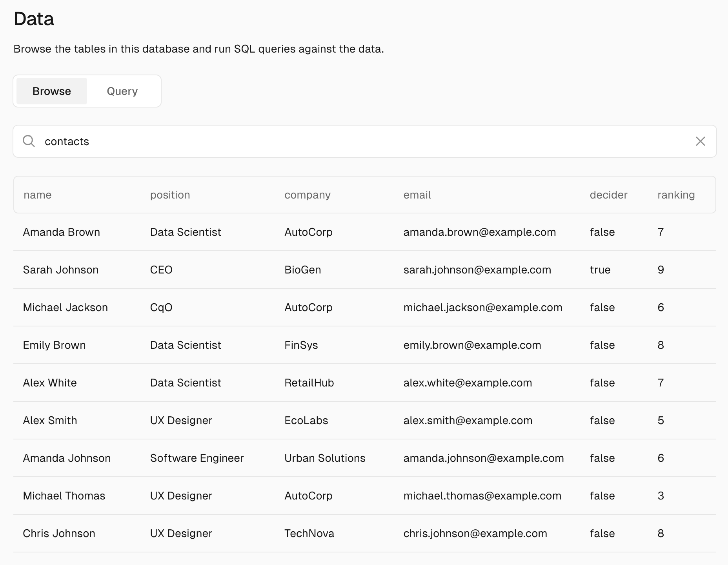Select the Browse tab
728x565 pixels.
tap(52, 91)
